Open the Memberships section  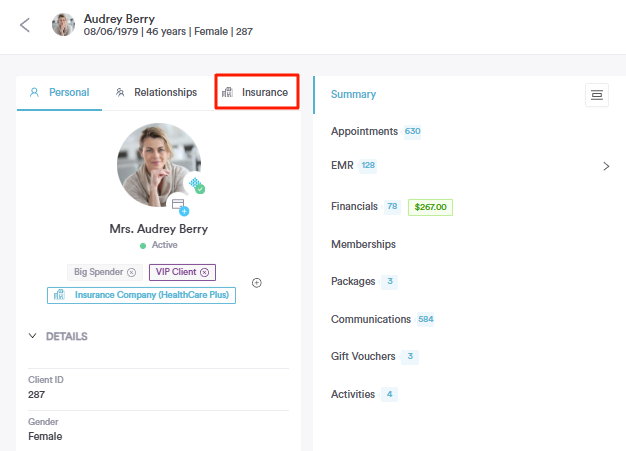point(363,244)
